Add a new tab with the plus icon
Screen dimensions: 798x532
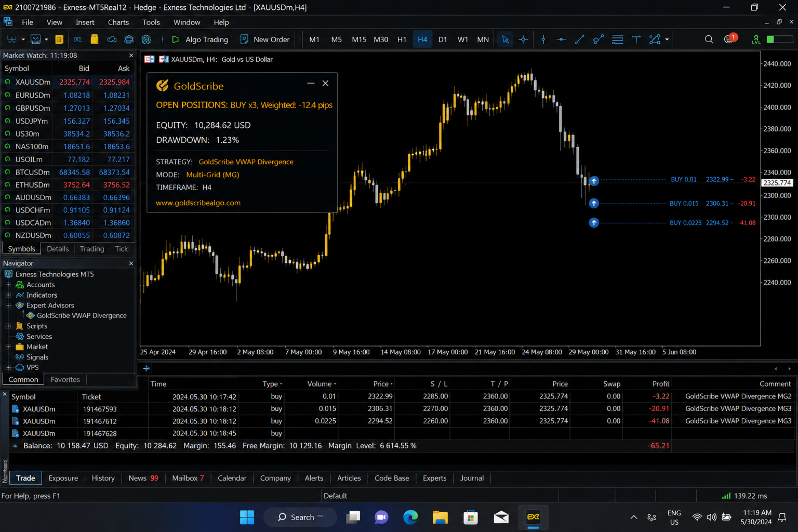point(147,368)
